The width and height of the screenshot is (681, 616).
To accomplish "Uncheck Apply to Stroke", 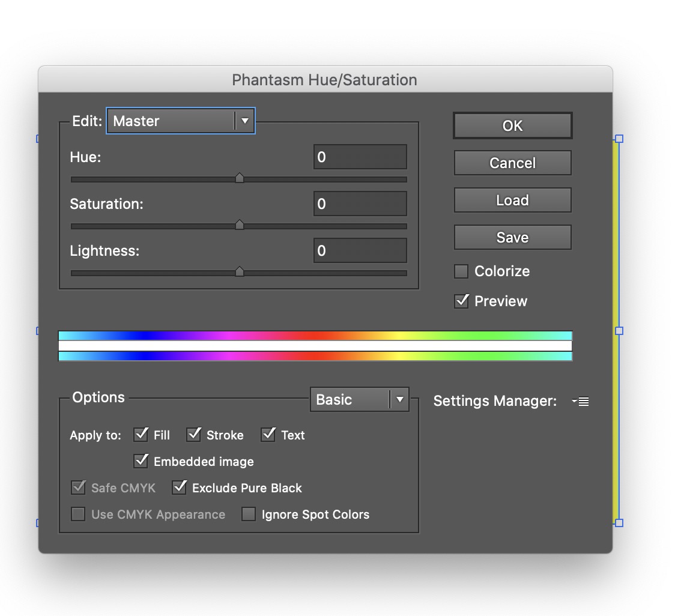I will pos(193,435).
